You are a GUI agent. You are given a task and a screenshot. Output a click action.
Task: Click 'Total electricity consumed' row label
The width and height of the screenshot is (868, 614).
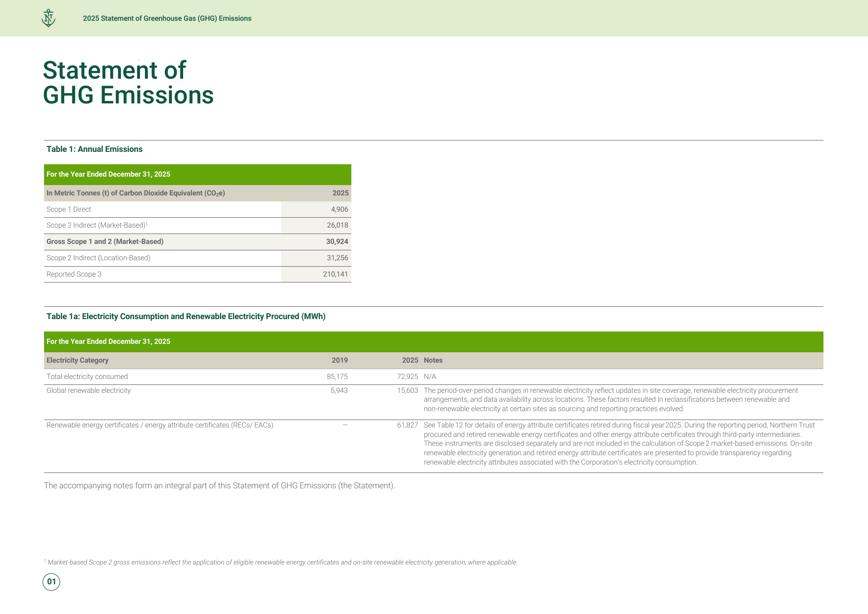(x=87, y=377)
